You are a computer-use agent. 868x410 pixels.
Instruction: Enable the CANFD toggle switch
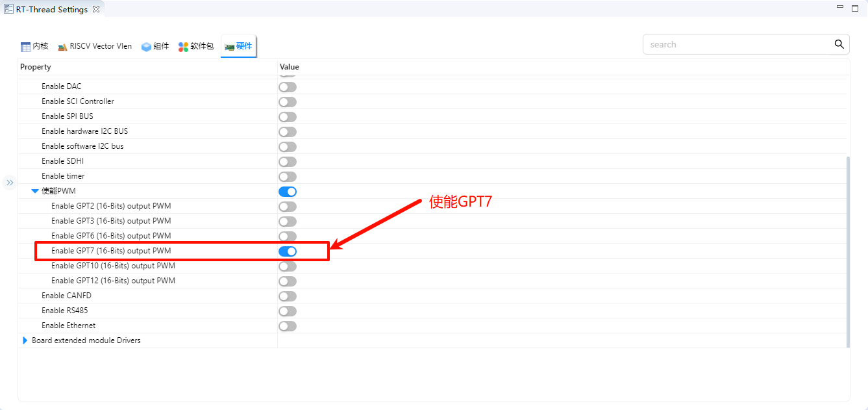pos(288,296)
